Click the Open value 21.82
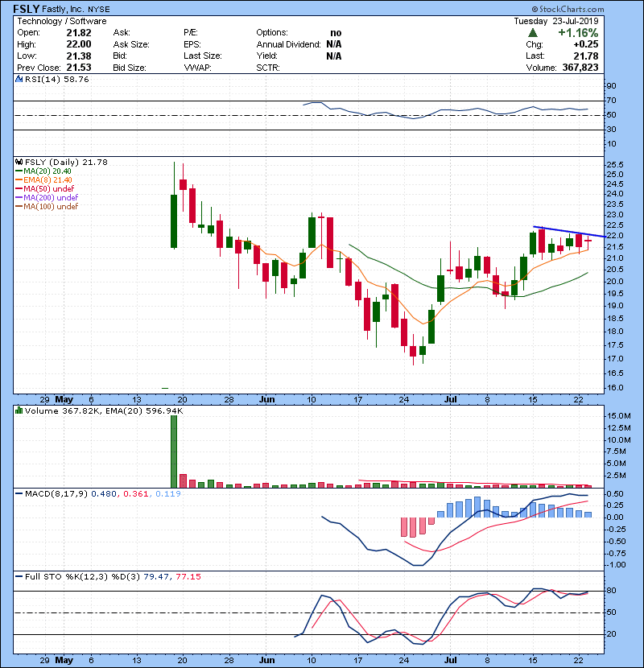The width and height of the screenshot is (644, 668). (x=79, y=33)
